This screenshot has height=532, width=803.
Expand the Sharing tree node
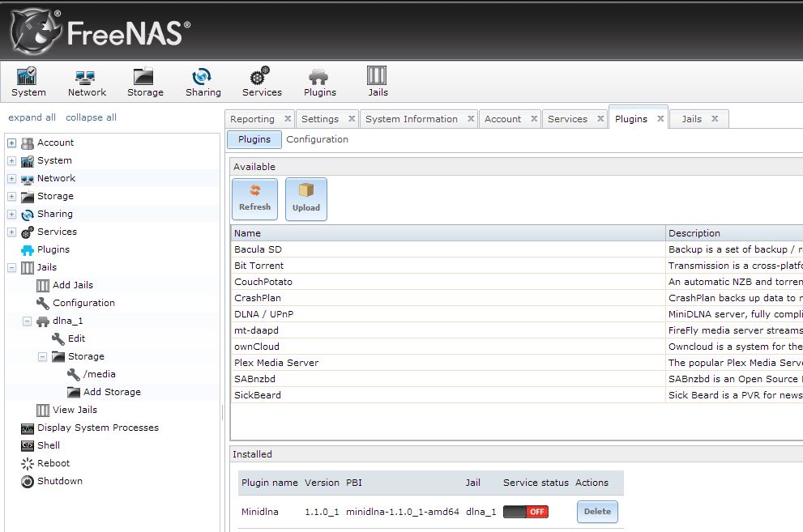(x=12, y=215)
